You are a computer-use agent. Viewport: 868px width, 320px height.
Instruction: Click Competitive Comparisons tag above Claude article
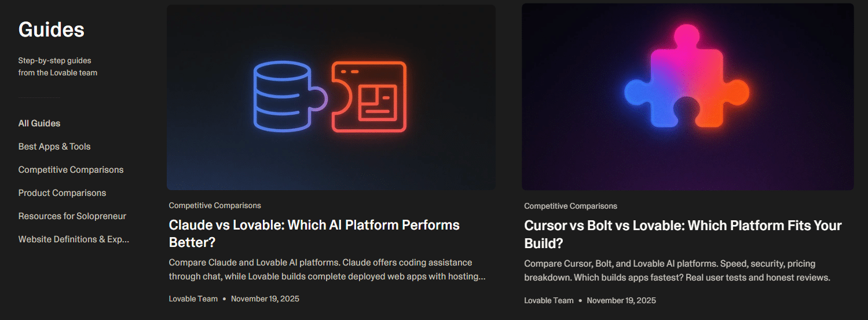pyautogui.click(x=215, y=206)
